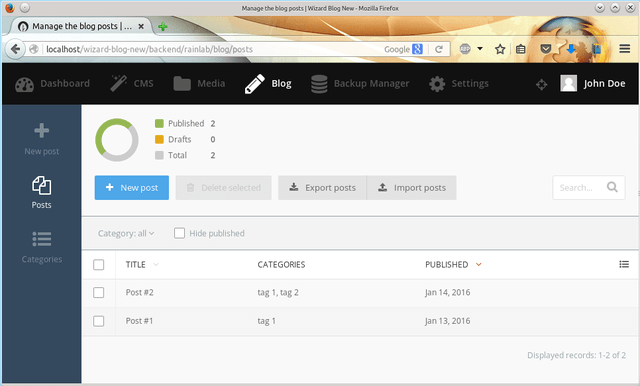Viewport: 640px width, 386px height.
Task: Open the Post #2 title
Action: click(x=140, y=293)
